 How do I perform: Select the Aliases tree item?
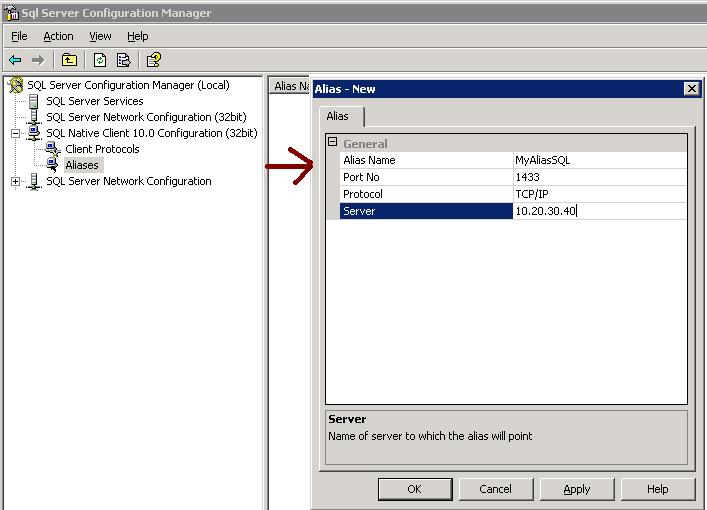click(82, 165)
